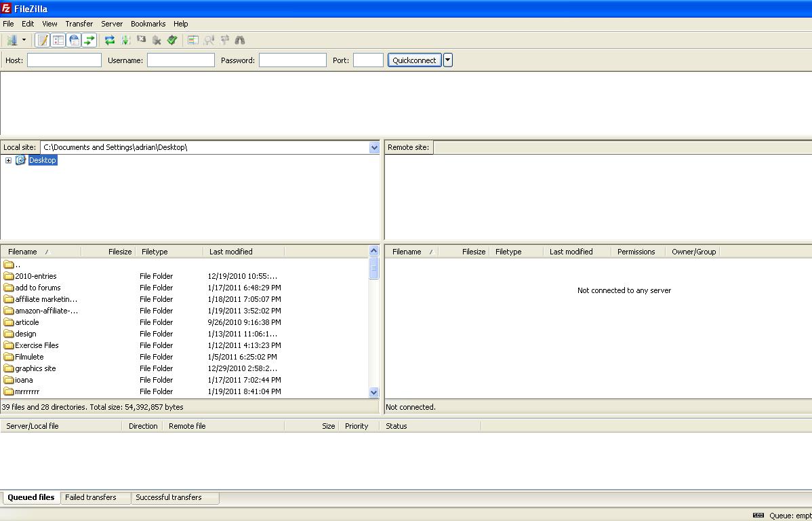Select the 'graphics site' folder
This screenshot has height=521, width=812.
click(x=30, y=368)
